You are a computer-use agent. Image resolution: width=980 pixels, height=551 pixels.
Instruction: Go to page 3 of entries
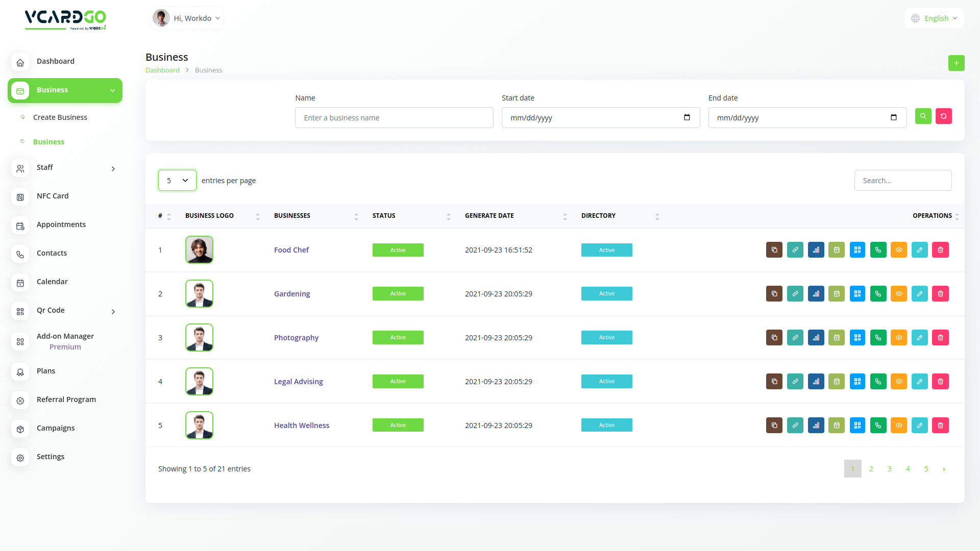click(x=889, y=469)
